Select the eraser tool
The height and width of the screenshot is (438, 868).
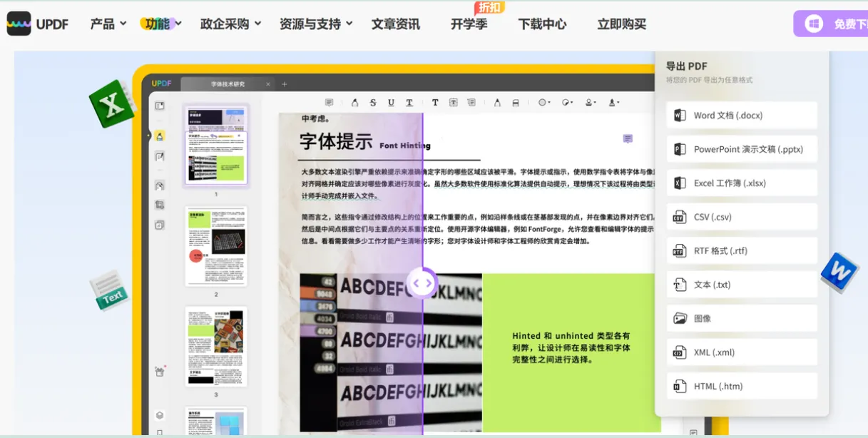click(516, 103)
